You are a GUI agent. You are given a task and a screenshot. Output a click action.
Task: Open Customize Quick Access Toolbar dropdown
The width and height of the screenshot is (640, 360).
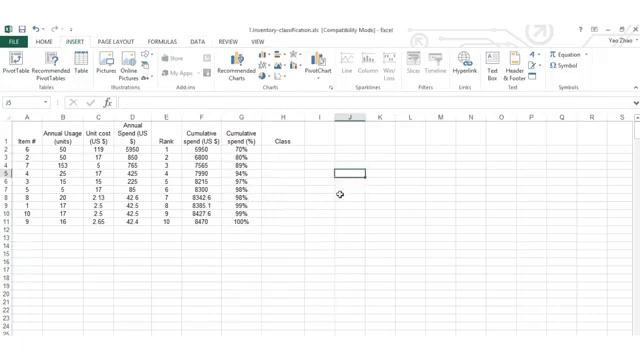coord(71,29)
